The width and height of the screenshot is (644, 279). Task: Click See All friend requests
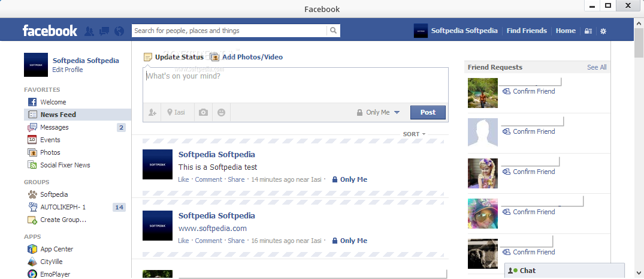[x=596, y=67]
